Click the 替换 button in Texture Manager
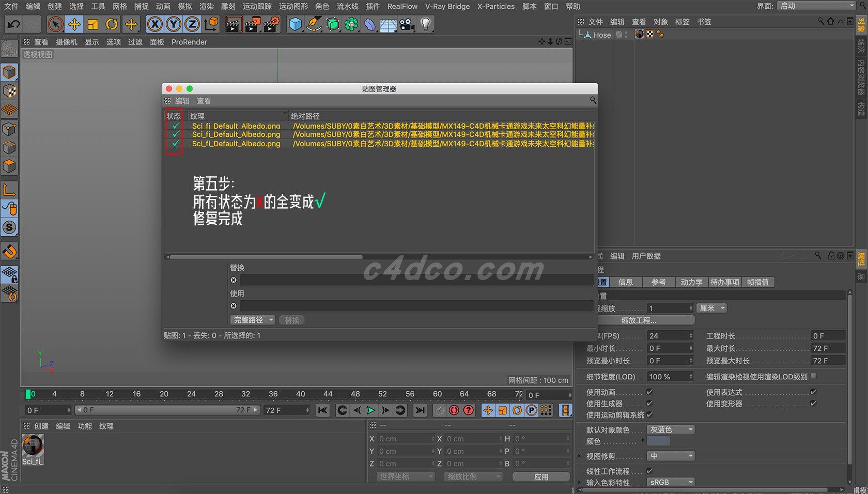 (292, 320)
